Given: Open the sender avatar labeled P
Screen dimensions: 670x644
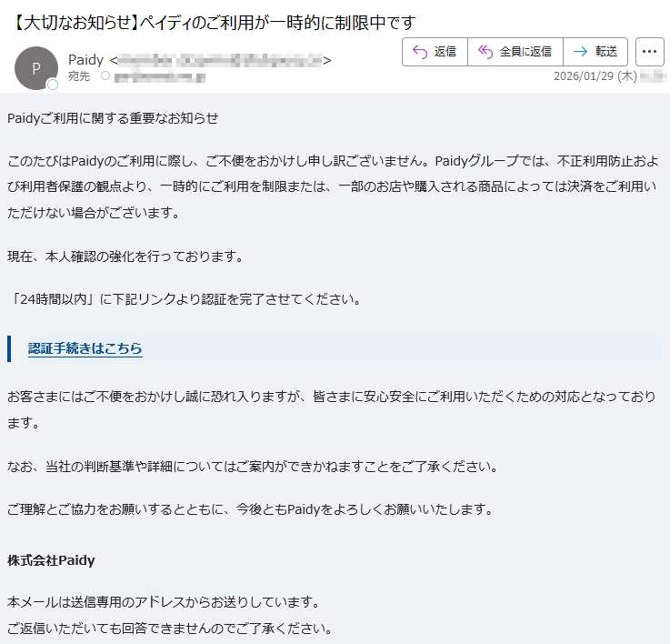Looking at the screenshot, I should click(36, 67).
